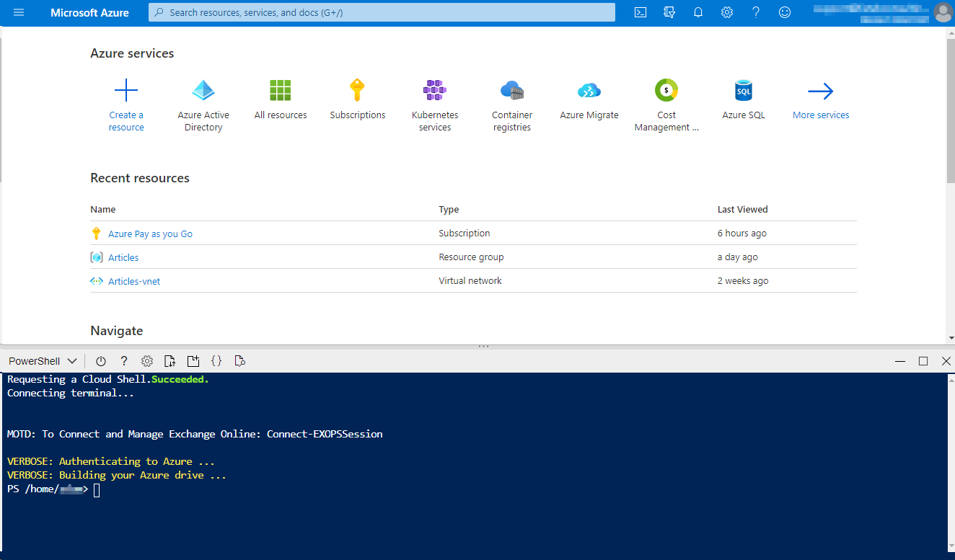This screenshot has width=955, height=560.
Task: Click the portal page vertical scrollbar
Action: (950, 110)
